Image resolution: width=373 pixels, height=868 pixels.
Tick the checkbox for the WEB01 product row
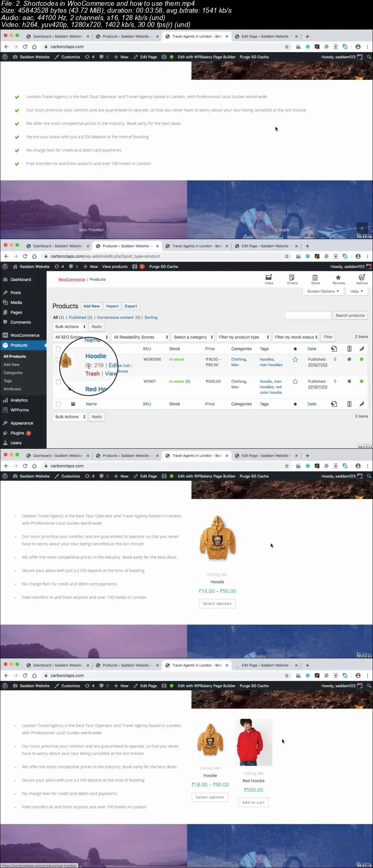[58, 382]
